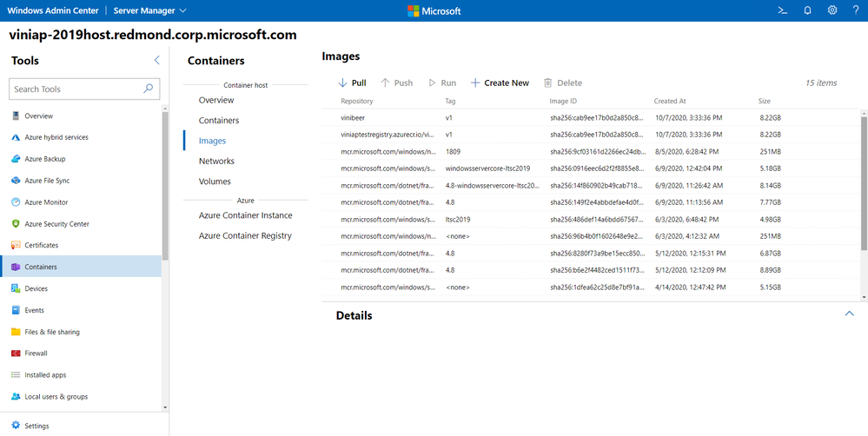Click the help question mark icon
868x436 pixels.
click(856, 10)
